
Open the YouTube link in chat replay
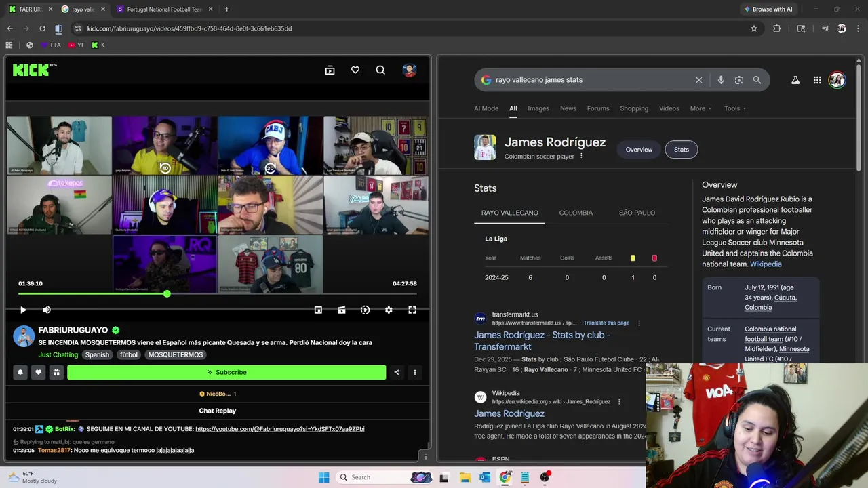pos(280,429)
